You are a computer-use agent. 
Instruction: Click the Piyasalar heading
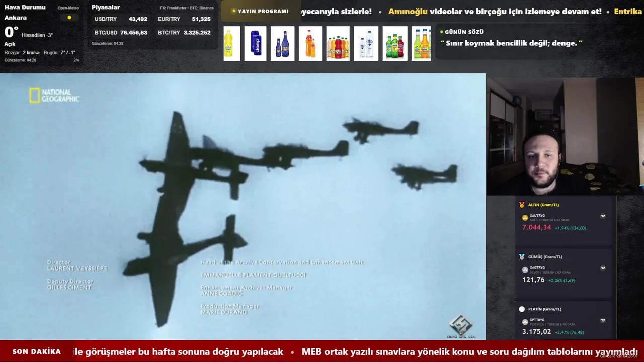106,7
